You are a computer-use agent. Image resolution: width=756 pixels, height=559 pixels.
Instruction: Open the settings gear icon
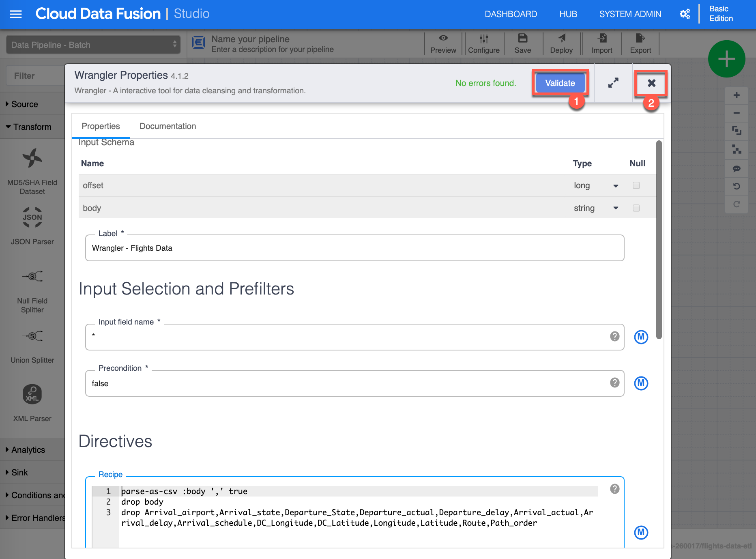[685, 14]
